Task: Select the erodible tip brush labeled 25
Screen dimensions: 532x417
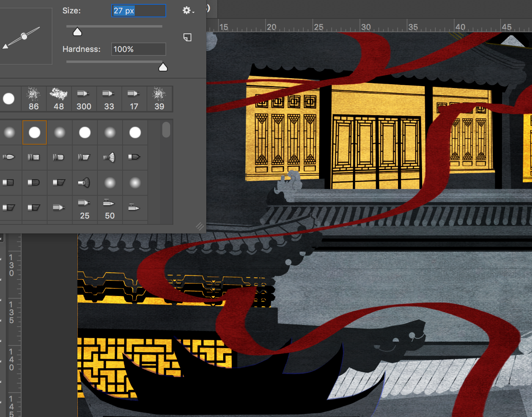Action: pos(84,209)
